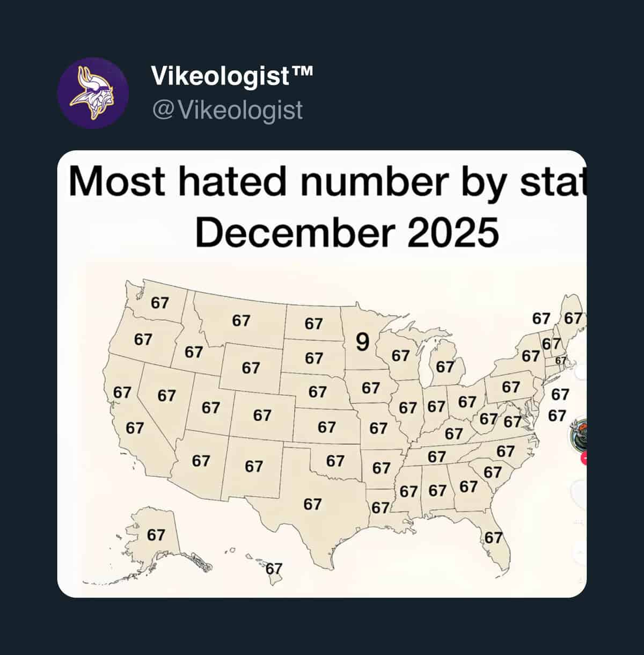Click the 67 on Montana
The image size is (644, 655).
pos(241,321)
